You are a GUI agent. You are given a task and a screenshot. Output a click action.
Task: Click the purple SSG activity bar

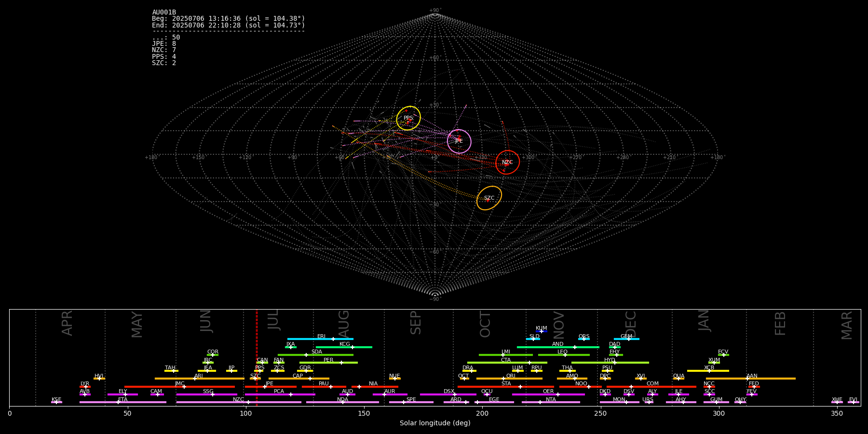click(206, 394)
